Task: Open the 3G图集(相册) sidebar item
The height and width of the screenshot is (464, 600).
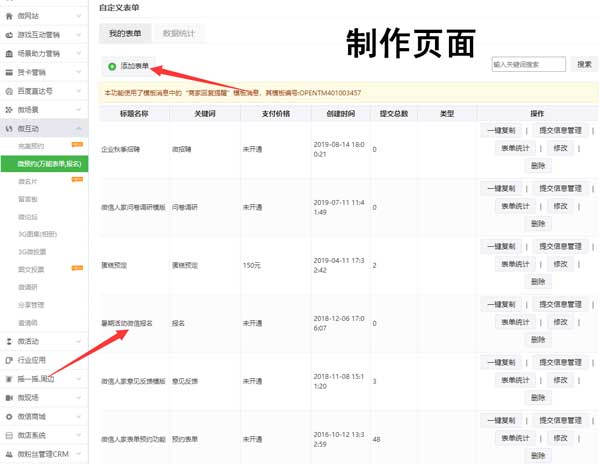Action: 38,234
